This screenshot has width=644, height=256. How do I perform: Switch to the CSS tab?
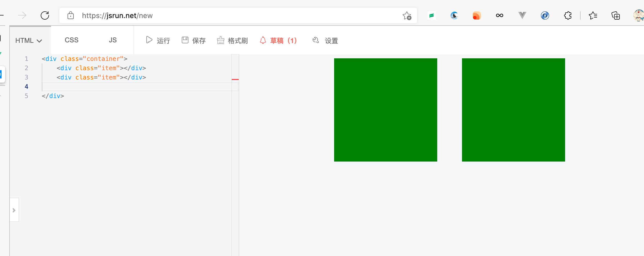[71, 40]
